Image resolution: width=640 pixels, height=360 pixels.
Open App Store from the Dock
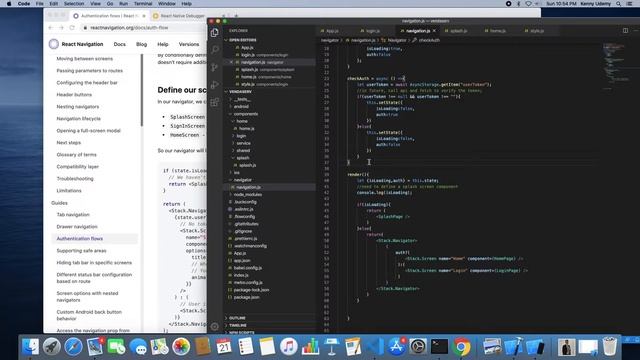396,347
